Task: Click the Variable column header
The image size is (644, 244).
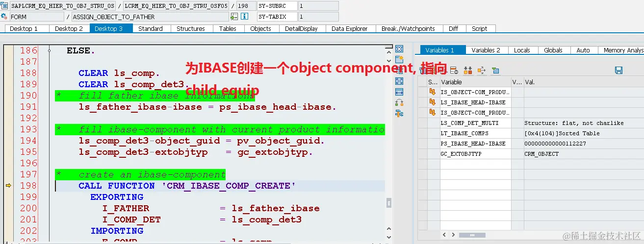Action: pyautogui.click(x=475, y=82)
